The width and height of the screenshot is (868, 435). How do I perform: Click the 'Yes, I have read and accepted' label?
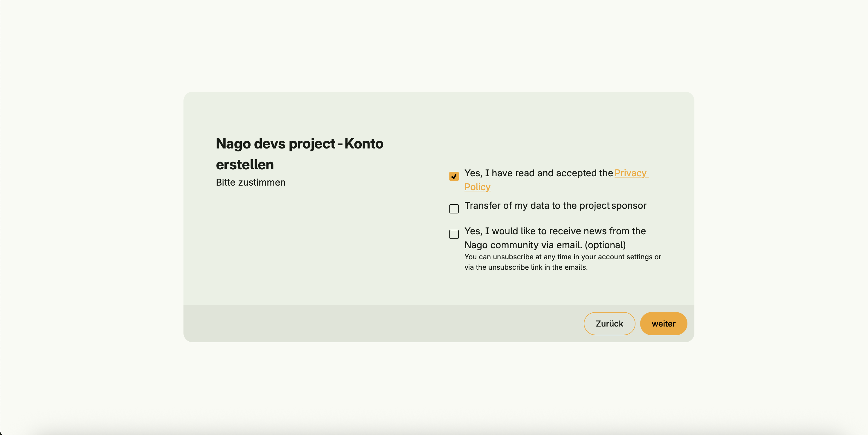pos(538,173)
